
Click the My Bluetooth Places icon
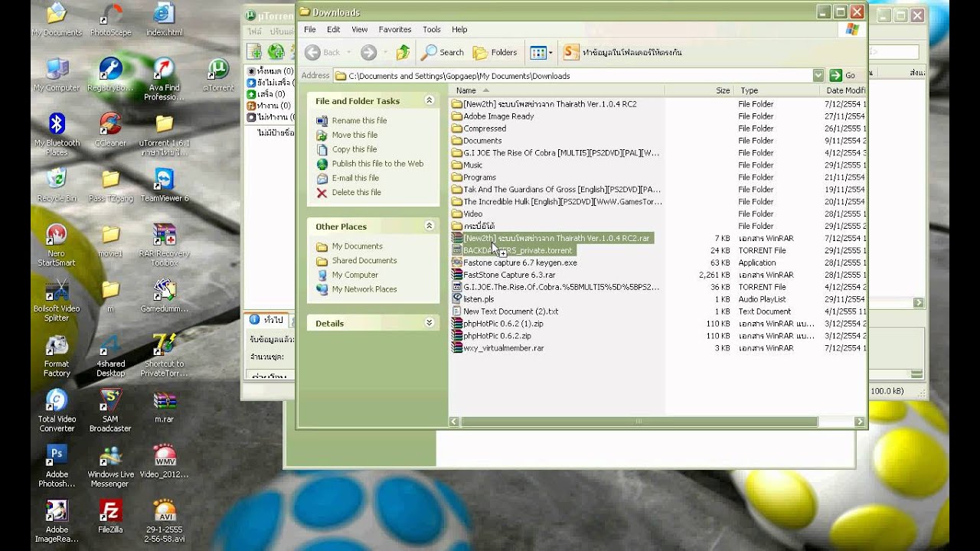(x=57, y=135)
